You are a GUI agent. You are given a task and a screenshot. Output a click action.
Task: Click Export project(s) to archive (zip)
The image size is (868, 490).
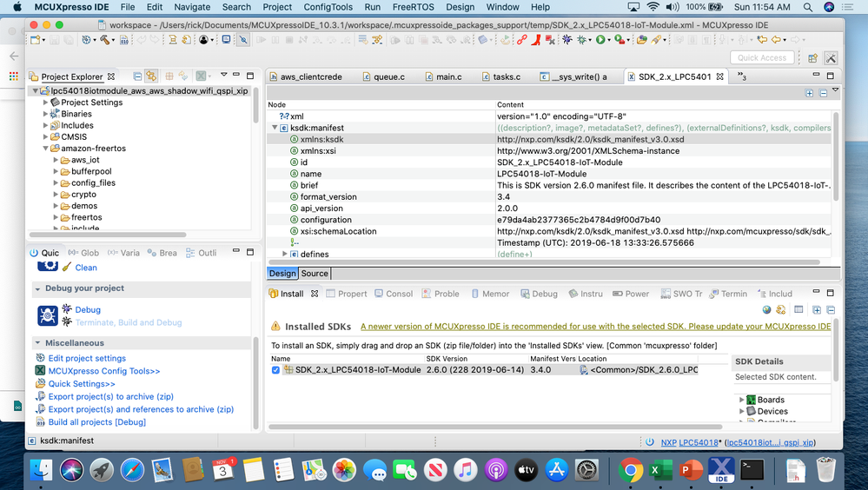(x=110, y=397)
